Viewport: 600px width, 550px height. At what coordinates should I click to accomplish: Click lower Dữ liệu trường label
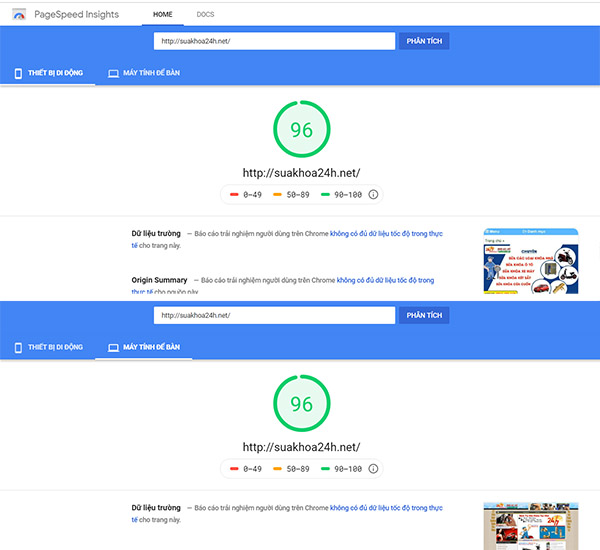[156, 508]
